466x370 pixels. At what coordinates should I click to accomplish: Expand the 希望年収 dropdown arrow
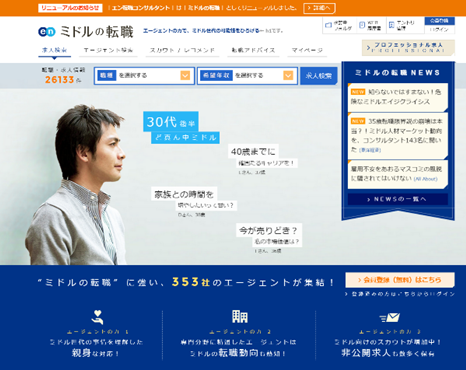(x=288, y=76)
